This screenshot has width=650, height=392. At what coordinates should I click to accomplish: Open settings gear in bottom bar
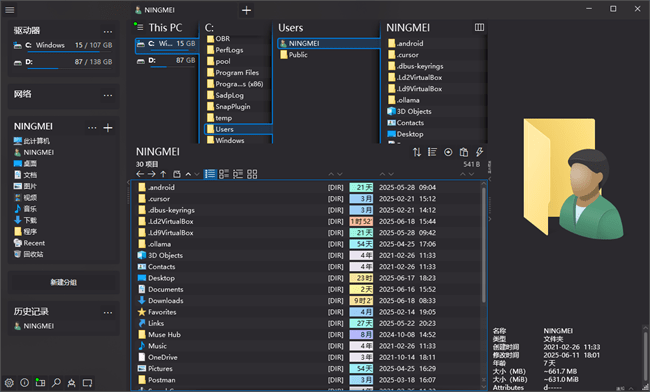(9, 382)
